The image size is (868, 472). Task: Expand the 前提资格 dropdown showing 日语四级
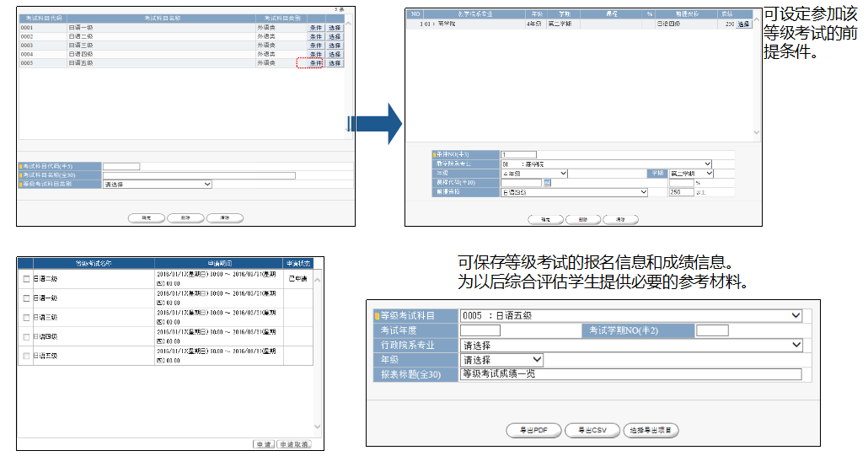(574, 192)
